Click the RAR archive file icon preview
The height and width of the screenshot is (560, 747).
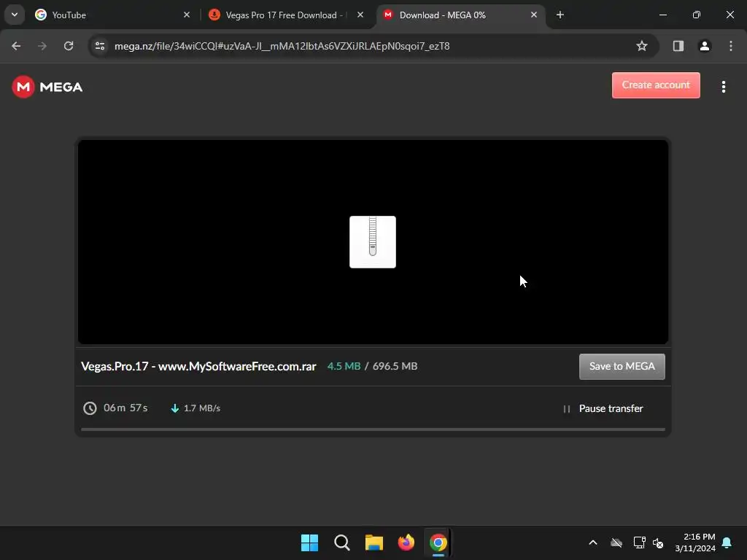[x=373, y=242]
